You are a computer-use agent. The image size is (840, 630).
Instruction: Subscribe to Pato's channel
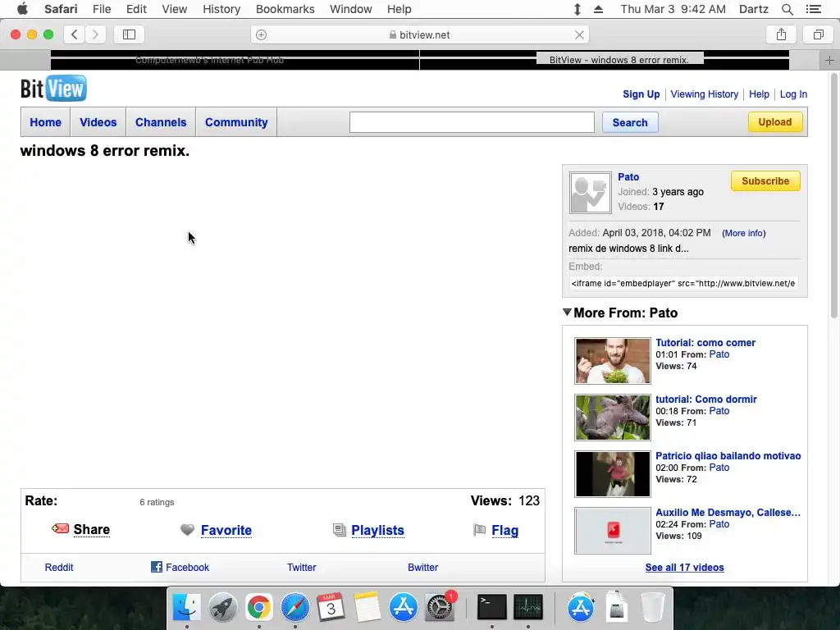(x=765, y=181)
